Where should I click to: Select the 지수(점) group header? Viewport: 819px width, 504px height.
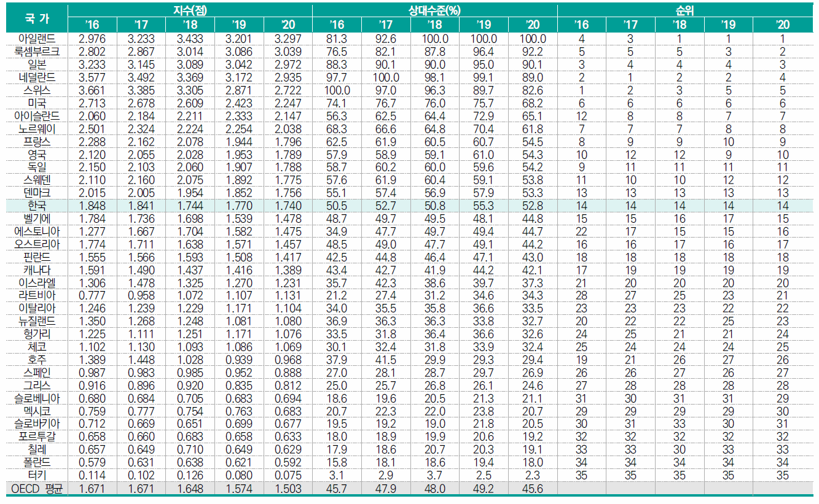click(x=190, y=10)
